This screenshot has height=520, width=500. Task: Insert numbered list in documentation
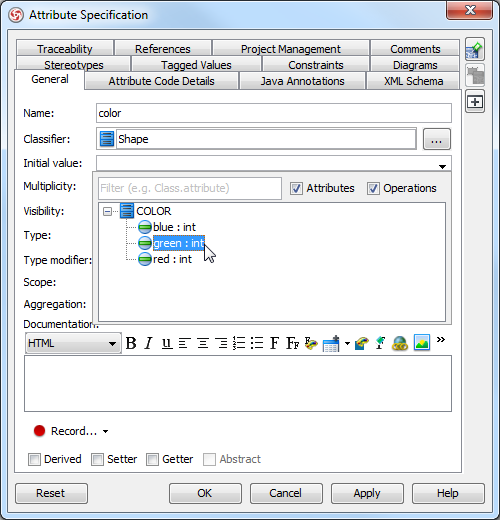coord(239,343)
